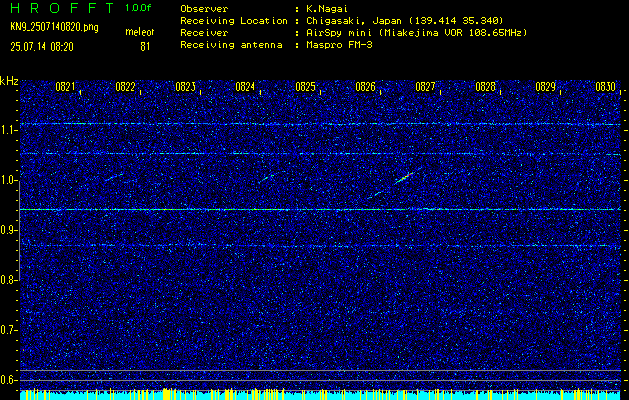Image resolution: width=629 pixels, height=400 pixels.
Task: Click the HROFFT title text
Action: 61,8
